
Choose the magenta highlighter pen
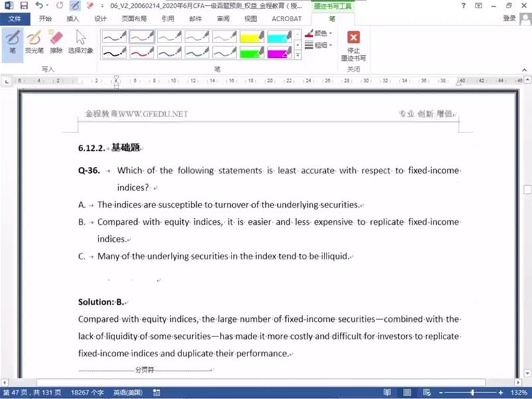click(x=279, y=53)
